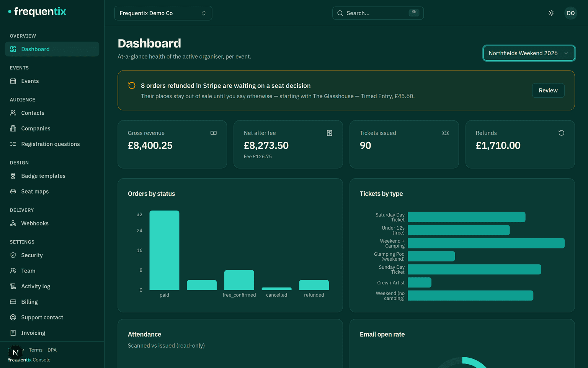
Task: Click the ticket icon on Tickets issued card
Action: tap(446, 133)
